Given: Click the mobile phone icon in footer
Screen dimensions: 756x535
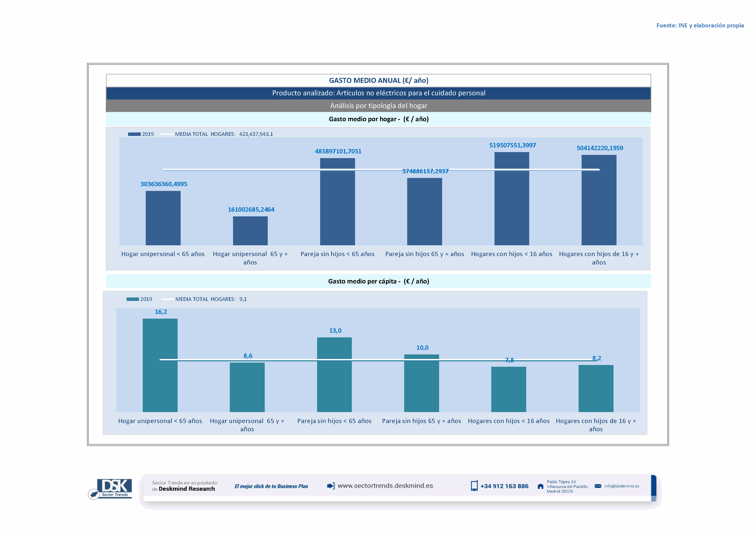Looking at the screenshot, I should [x=474, y=486].
